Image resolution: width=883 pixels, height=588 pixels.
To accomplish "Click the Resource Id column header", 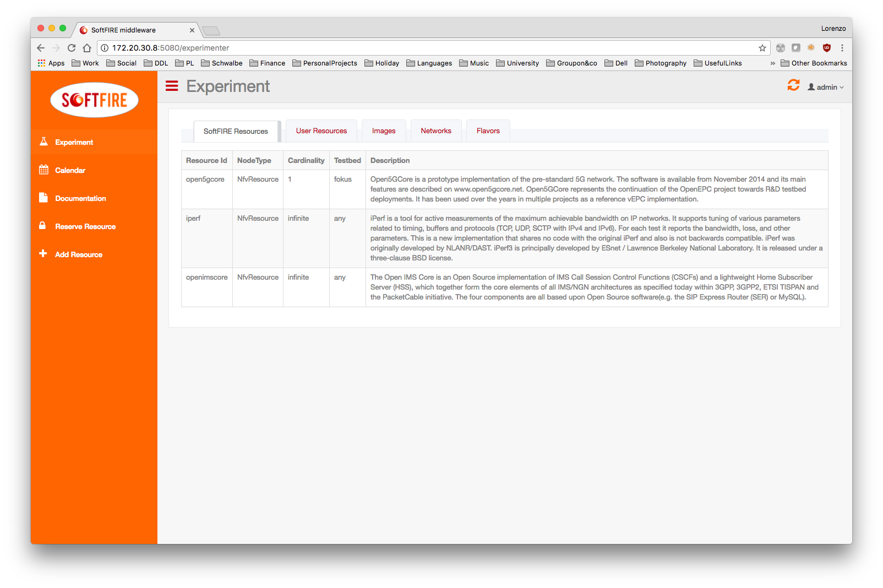I will pos(206,160).
